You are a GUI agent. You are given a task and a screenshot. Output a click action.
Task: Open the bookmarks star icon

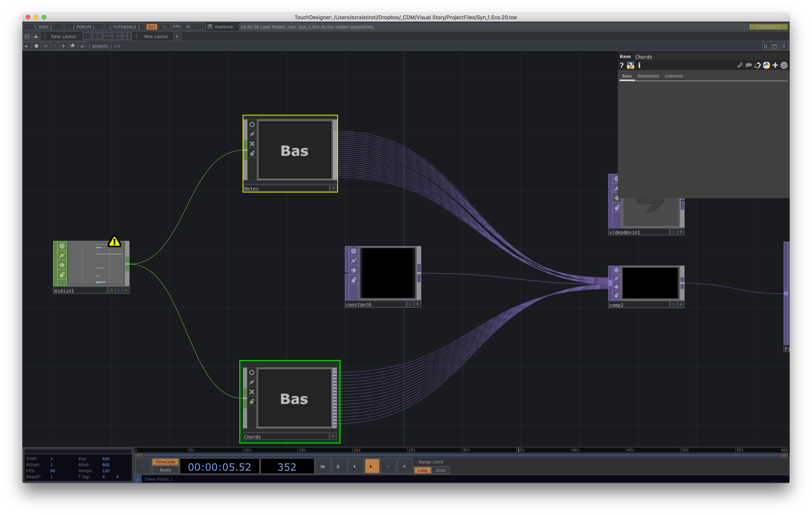[x=72, y=45]
